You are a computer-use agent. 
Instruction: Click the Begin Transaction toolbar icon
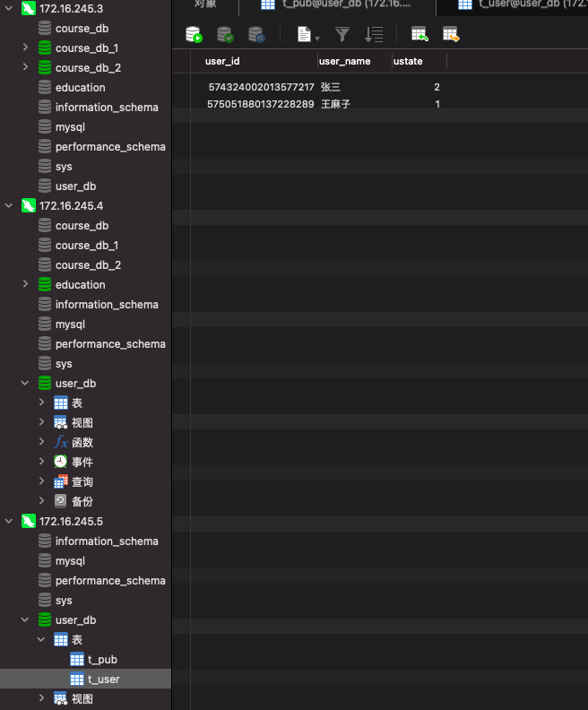pos(194,34)
